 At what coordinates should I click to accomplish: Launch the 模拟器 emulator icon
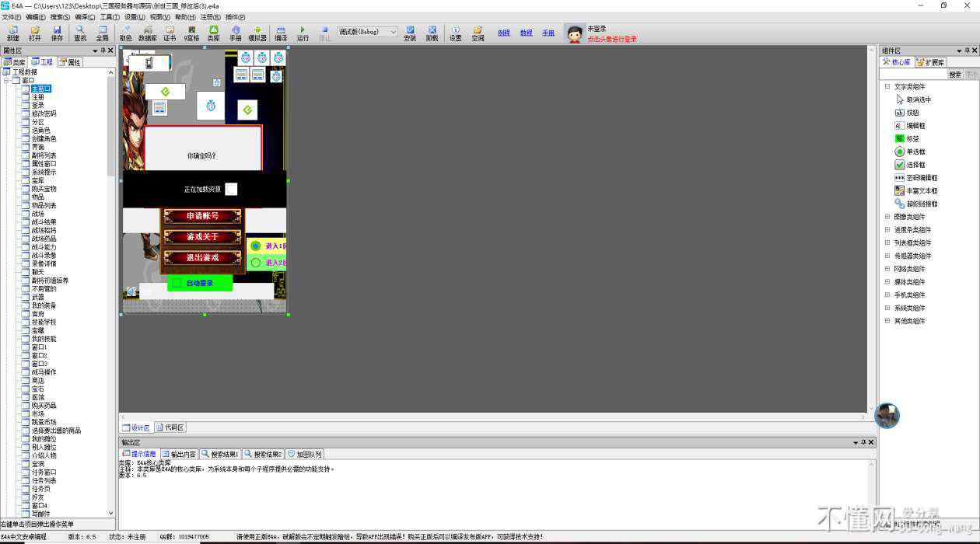257,33
